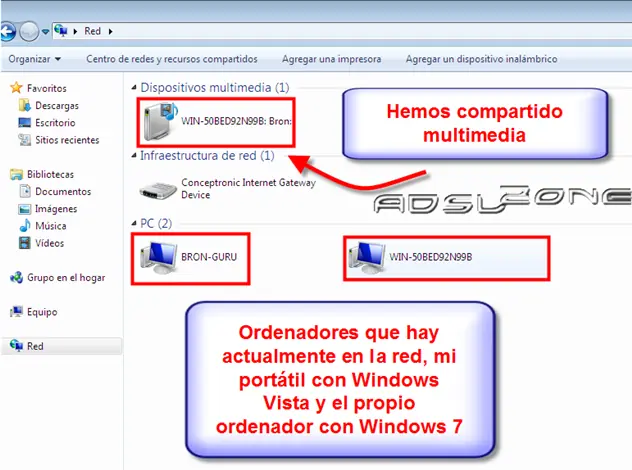Expand the arrow after Red in breadcrumb
Image resolution: width=632 pixels, height=470 pixels.
point(110,31)
